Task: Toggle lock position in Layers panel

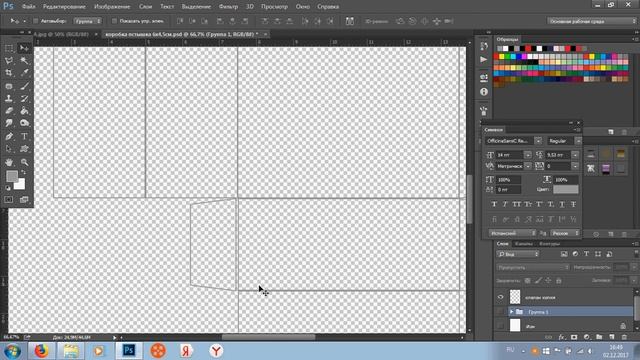Action: (548, 280)
